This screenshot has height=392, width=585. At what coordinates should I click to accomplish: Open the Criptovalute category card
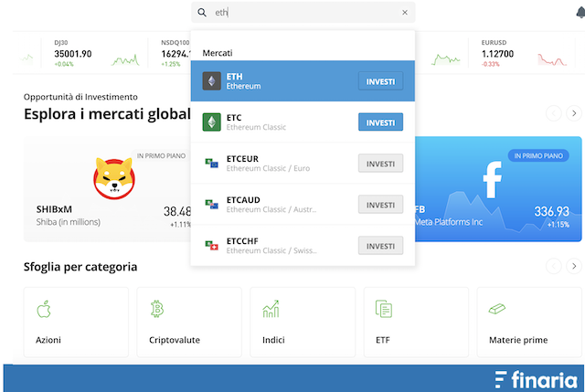point(189,323)
